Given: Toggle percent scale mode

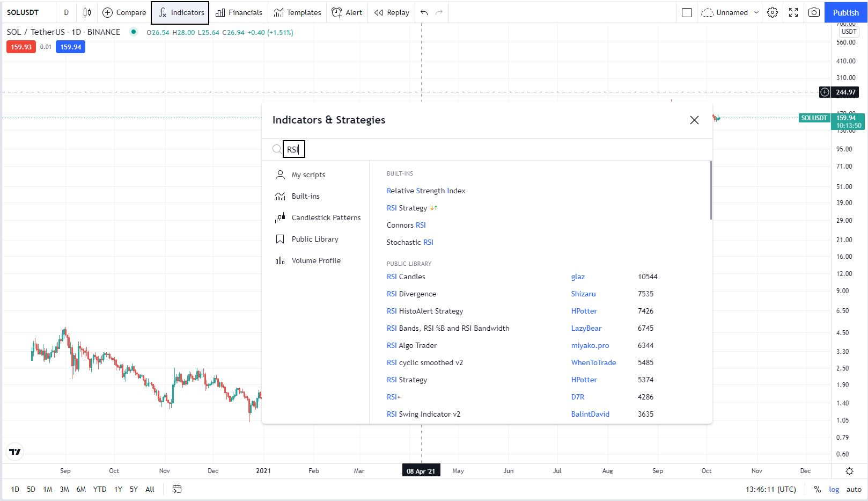Looking at the screenshot, I should coord(817,489).
